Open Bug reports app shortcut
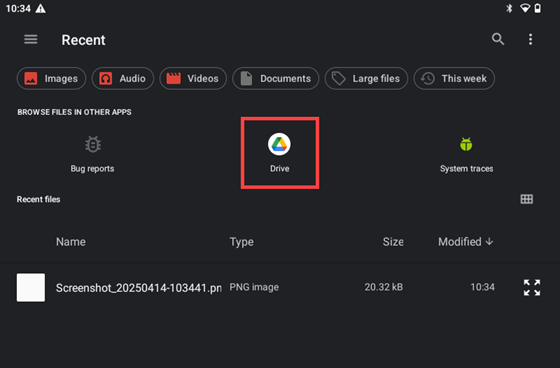 pos(92,154)
